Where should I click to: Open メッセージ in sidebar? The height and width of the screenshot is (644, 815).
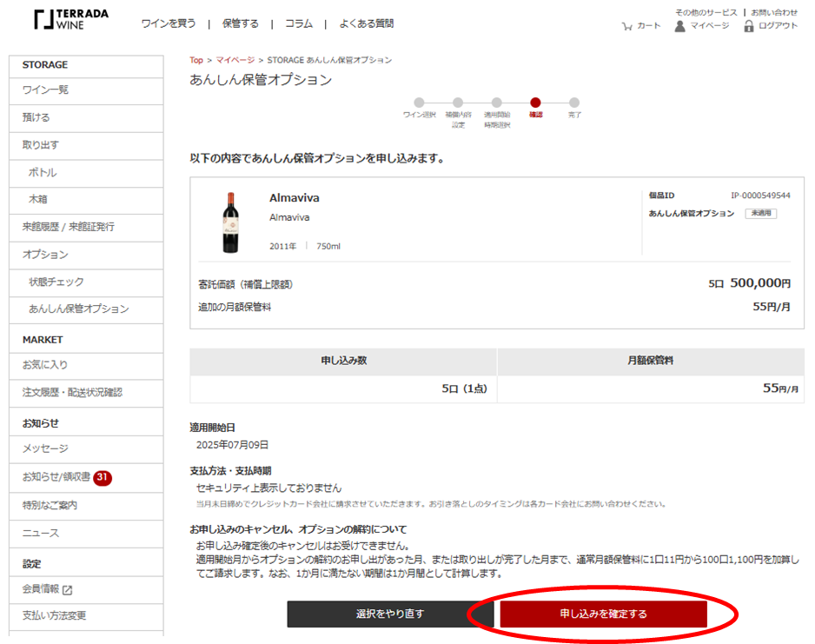click(86, 448)
